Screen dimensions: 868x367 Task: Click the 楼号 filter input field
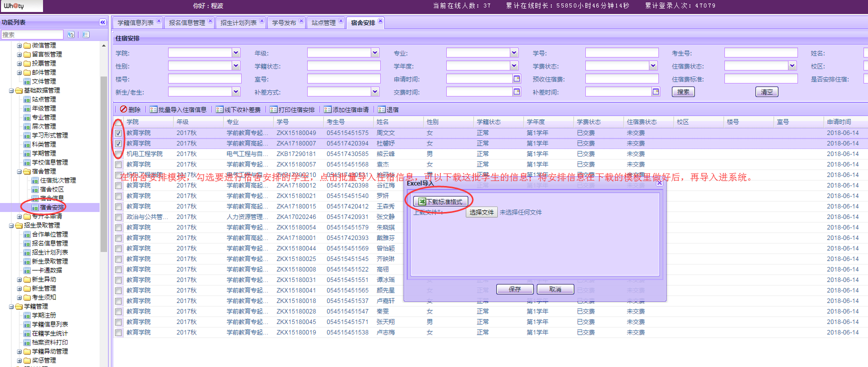click(x=205, y=78)
